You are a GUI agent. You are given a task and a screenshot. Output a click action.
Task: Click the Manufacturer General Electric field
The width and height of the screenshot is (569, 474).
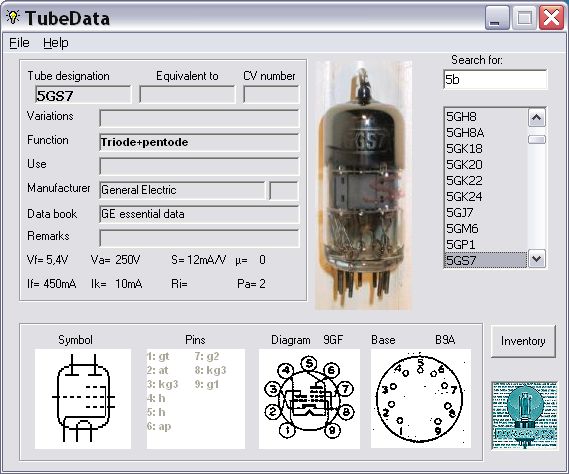pos(182,190)
